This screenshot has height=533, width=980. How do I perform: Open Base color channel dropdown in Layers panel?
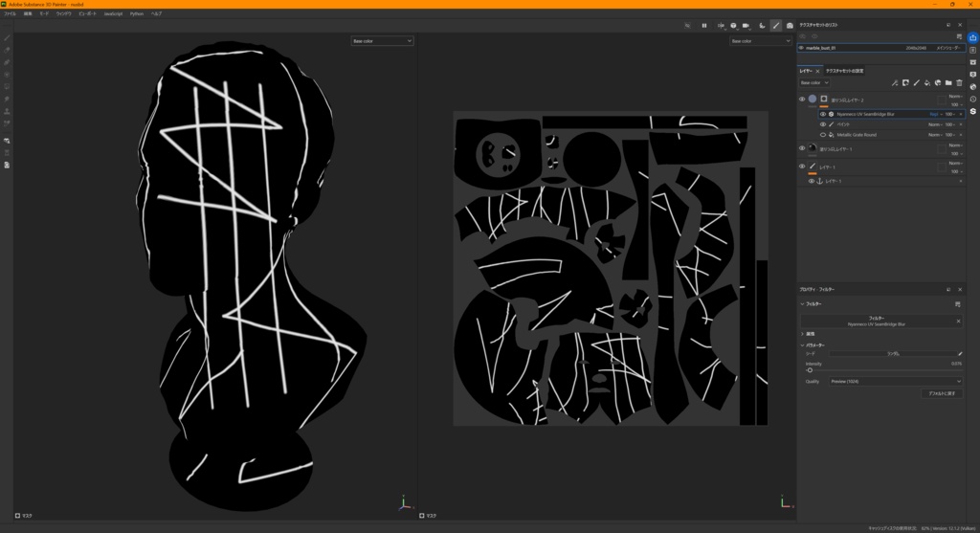coord(813,82)
